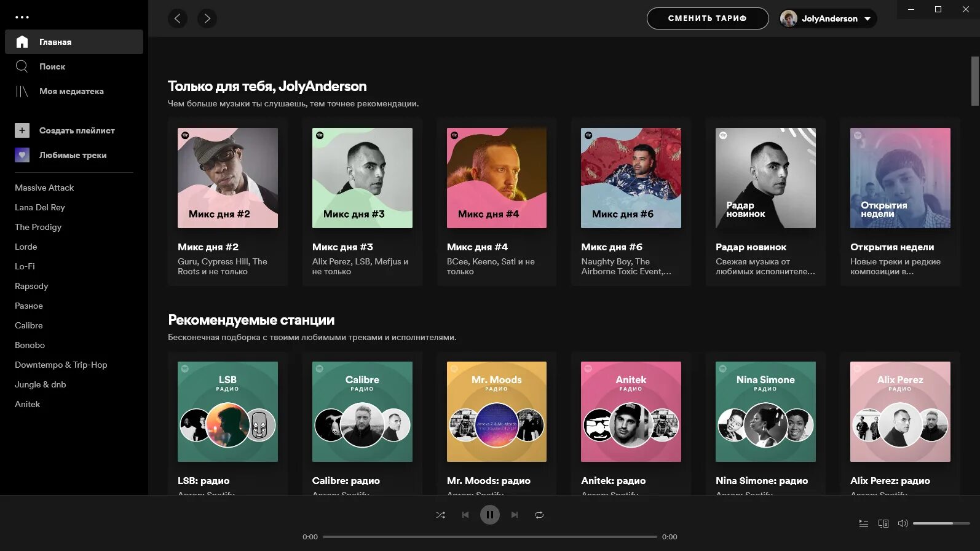
Task: Open Любимые треки heart icon
Action: point(22,155)
